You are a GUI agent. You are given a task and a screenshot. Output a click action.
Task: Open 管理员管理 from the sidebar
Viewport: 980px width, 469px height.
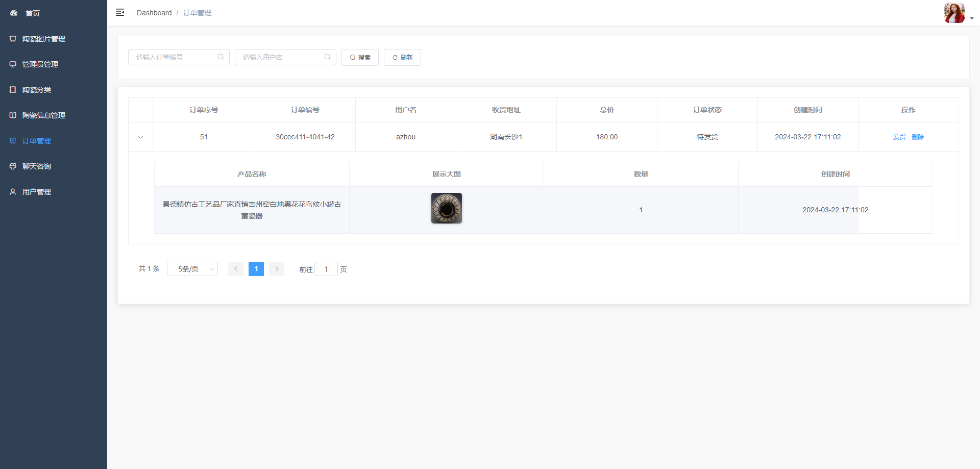coord(40,64)
